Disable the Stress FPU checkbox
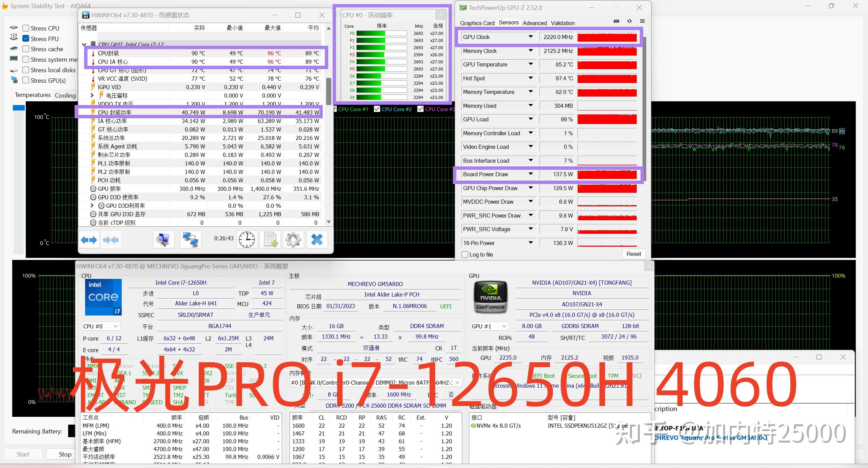This screenshot has width=868, height=468. [26, 38]
